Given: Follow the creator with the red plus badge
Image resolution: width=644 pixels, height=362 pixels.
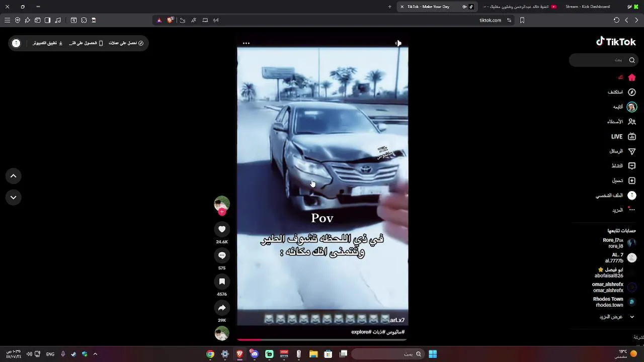Looking at the screenshot, I should (222, 212).
